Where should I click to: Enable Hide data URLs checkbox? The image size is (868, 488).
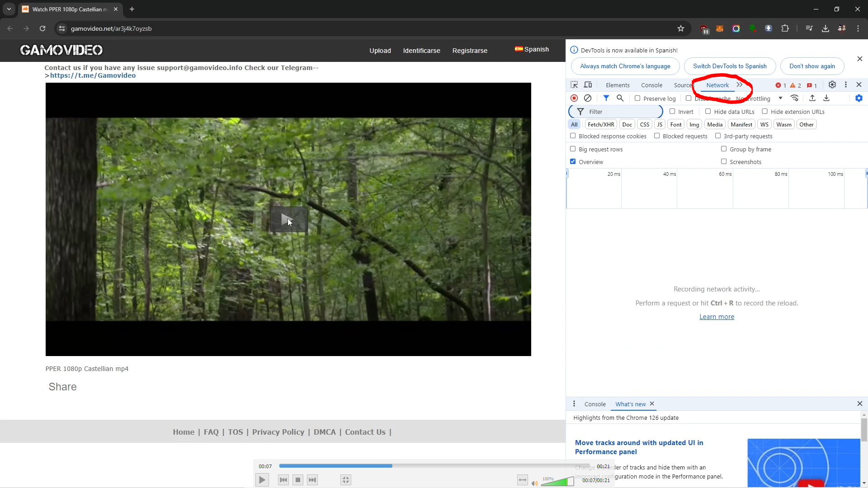tap(708, 111)
